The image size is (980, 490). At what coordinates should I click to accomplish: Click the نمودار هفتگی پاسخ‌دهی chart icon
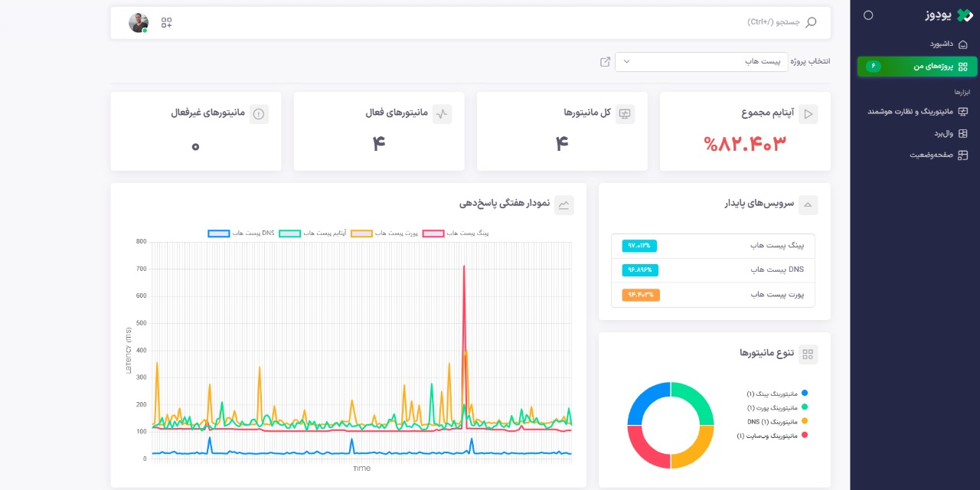(564, 204)
